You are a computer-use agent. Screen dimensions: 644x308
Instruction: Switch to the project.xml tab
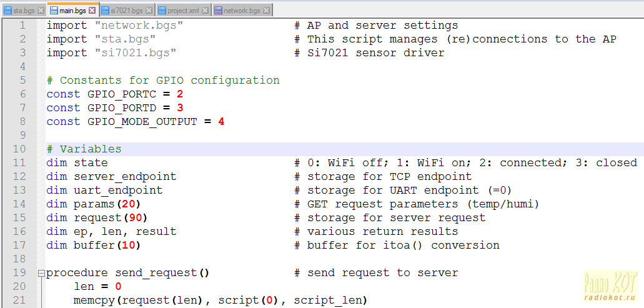pyautogui.click(x=183, y=11)
